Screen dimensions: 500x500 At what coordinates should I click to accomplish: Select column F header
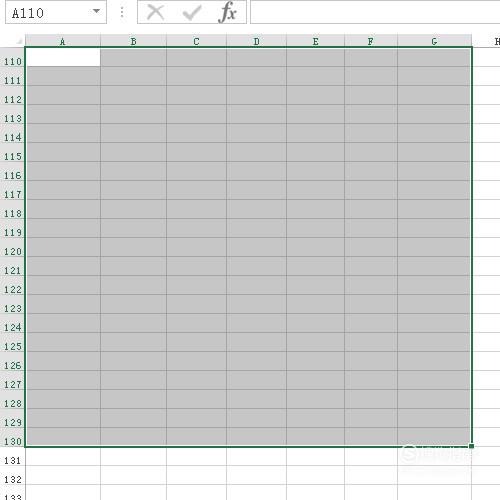[371, 41]
